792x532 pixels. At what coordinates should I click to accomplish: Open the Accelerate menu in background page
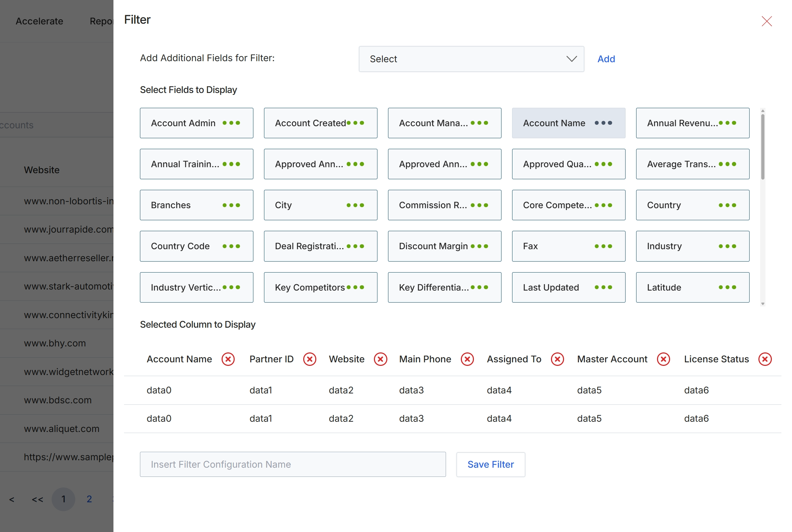click(40, 21)
